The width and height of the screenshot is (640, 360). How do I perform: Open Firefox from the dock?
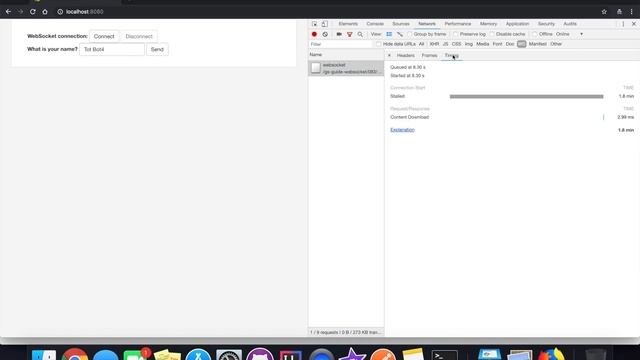pyautogui.click(x=551, y=354)
